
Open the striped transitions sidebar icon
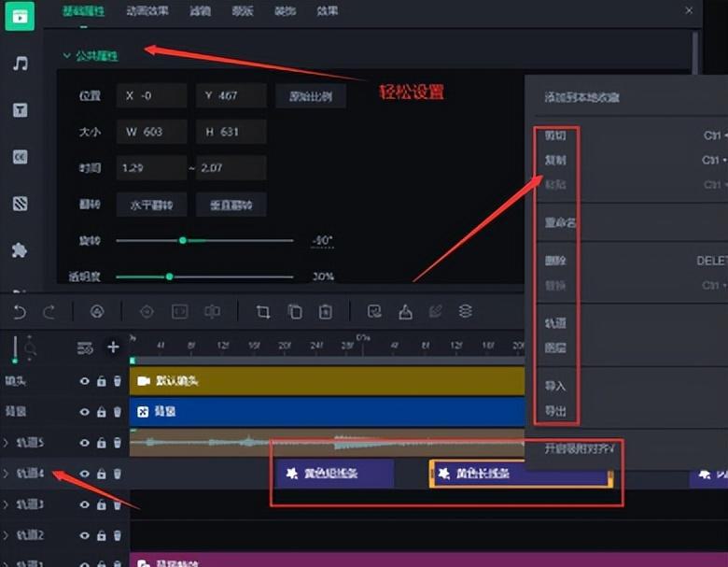[20, 204]
